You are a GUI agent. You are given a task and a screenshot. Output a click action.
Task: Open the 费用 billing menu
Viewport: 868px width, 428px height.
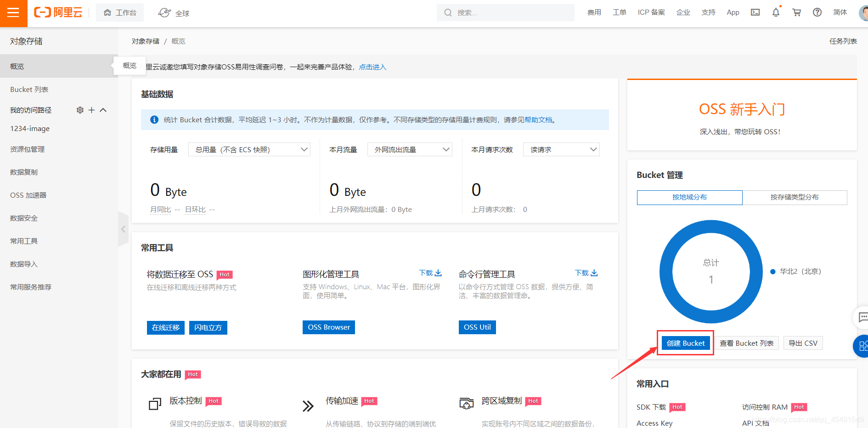(x=594, y=12)
